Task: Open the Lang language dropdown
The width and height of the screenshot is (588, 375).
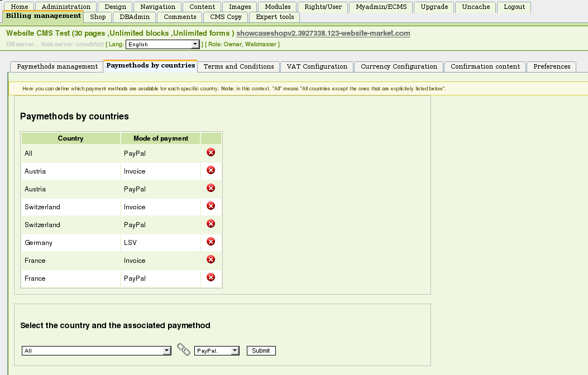Action: click(162, 45)
